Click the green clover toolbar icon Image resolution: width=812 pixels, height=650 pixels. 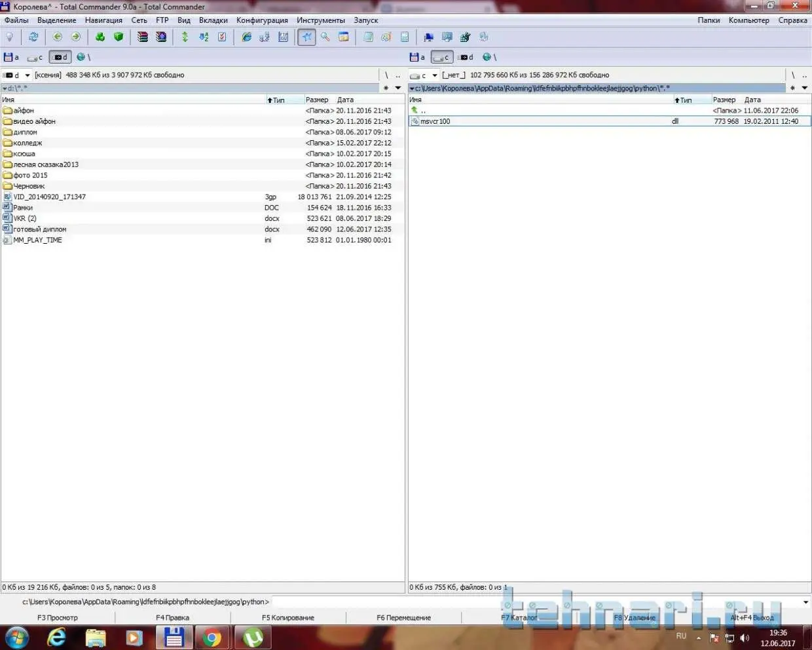tap(100, 37)
